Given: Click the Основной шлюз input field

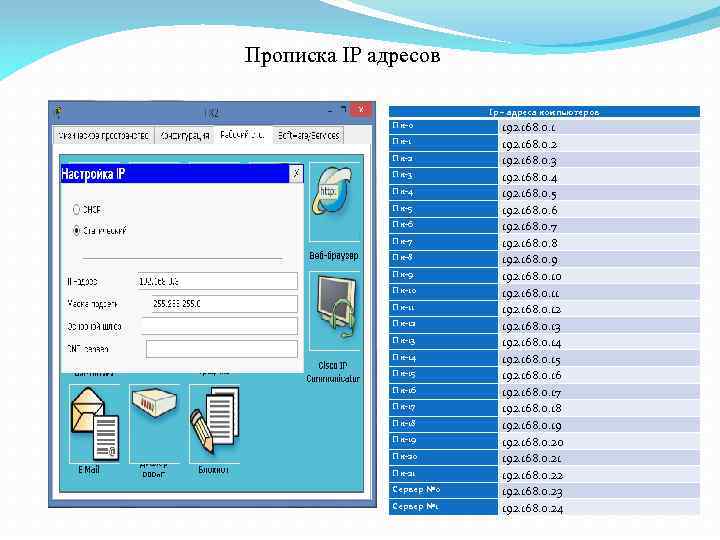Looking at the screenshot, I should 219,326.
